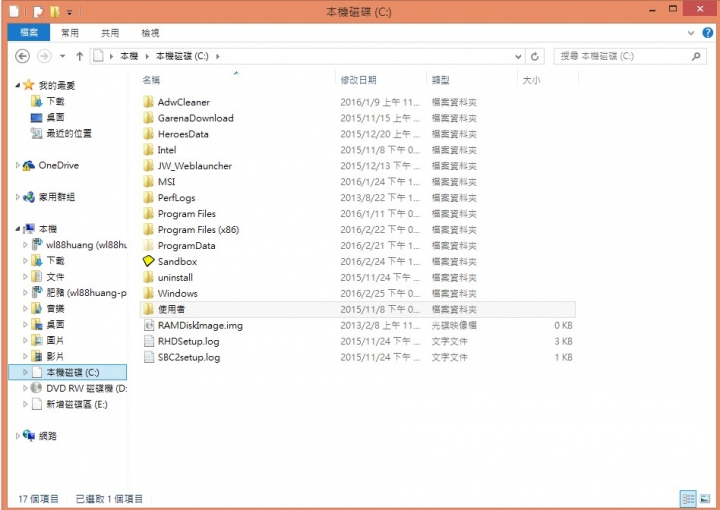Open the AdwCleaner folder icon

(148, 102)
